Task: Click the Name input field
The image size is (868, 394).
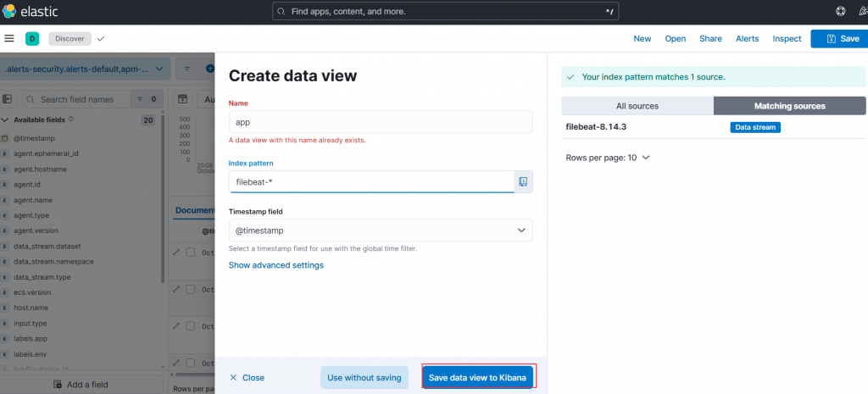Action: [x=381, y=122]
